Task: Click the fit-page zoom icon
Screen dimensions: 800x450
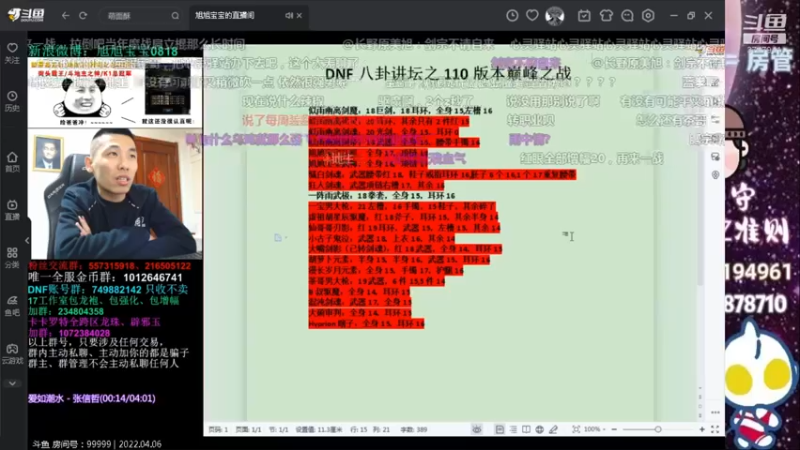Action: click(576, 430)
